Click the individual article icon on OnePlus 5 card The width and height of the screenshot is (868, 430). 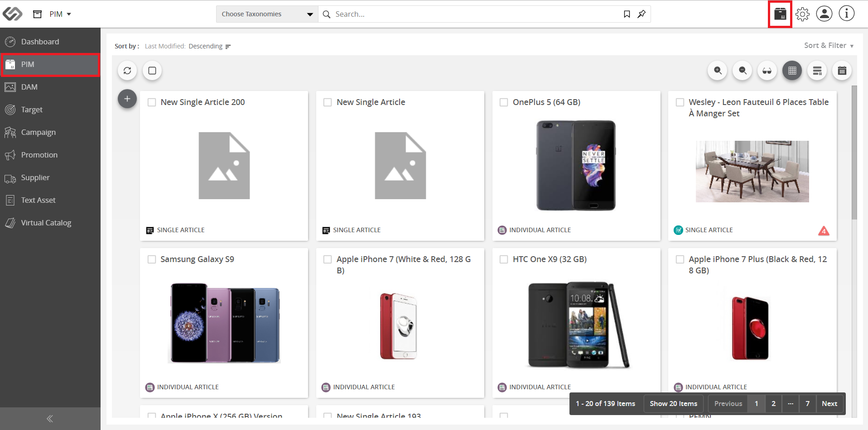(x=502, y=230)
